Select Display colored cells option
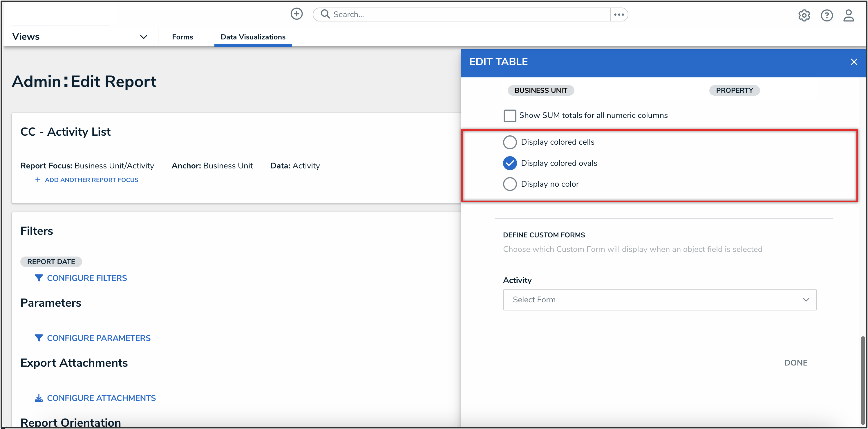Viewport: 868px width, 429px height. [509, 142]
